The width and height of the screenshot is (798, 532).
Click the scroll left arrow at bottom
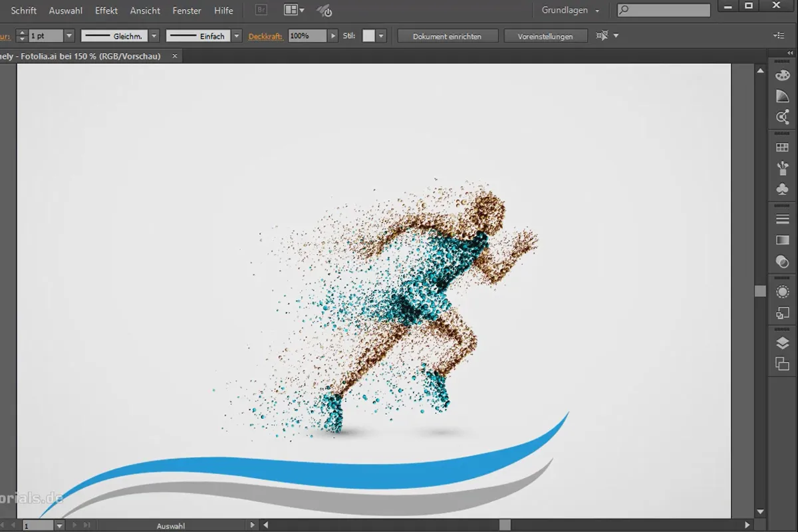pos(267,525)
